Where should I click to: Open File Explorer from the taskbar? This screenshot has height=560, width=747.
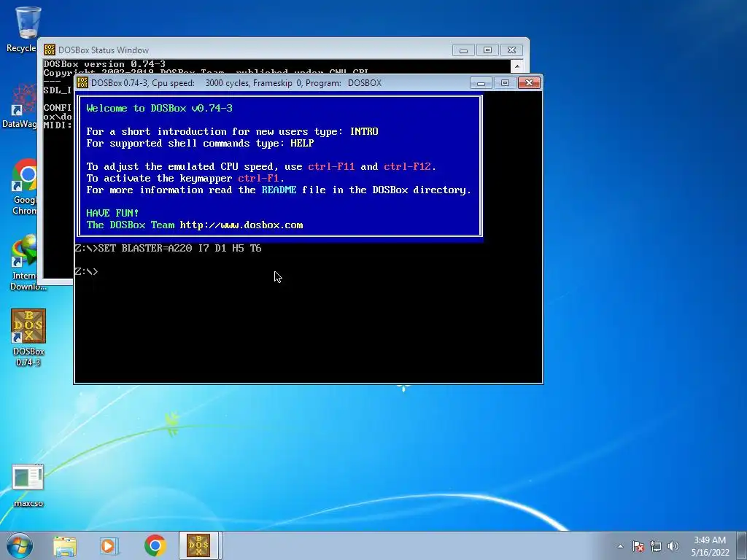[x=65, y=546]
